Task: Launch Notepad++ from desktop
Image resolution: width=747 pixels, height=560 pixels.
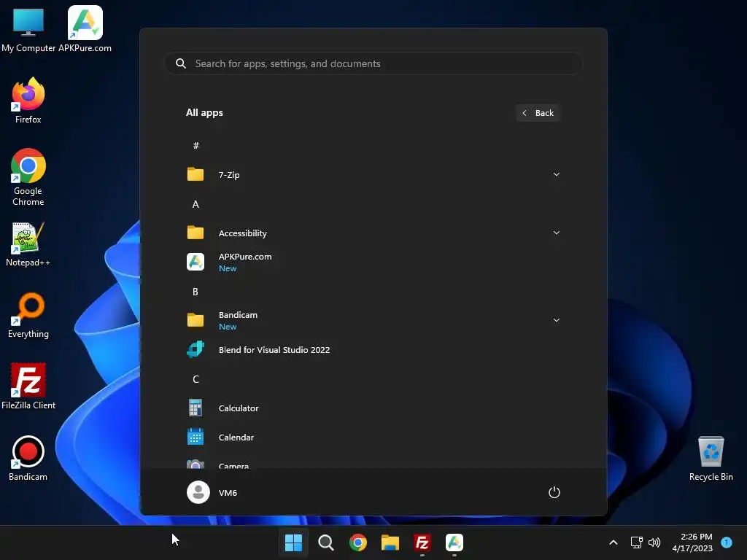Action: coord(28,244)
